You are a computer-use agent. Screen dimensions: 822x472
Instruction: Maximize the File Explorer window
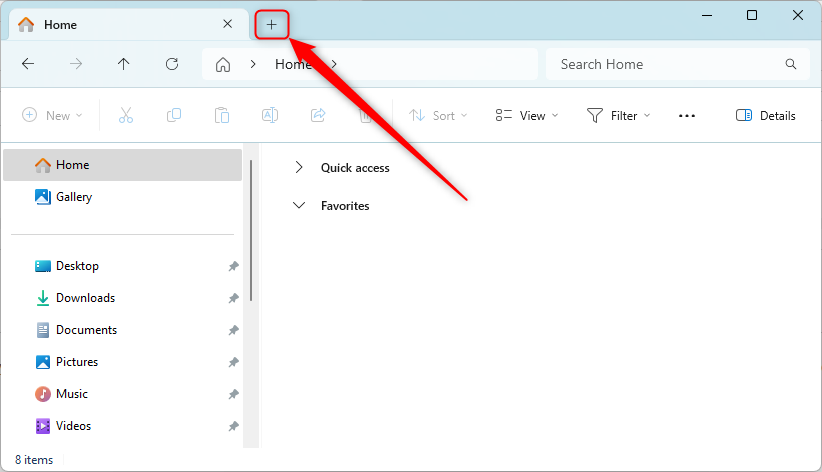[x=752, y=16]
